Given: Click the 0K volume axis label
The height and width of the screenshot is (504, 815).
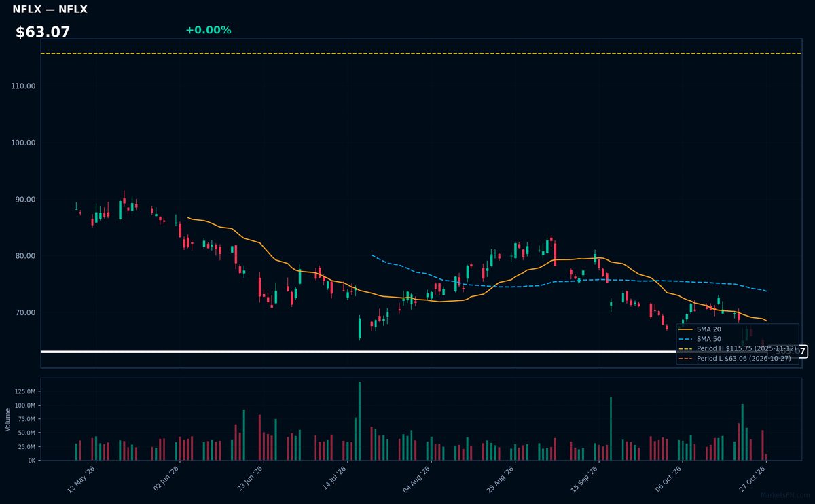Looking at the screenshot, I should (x=31, y=461).
